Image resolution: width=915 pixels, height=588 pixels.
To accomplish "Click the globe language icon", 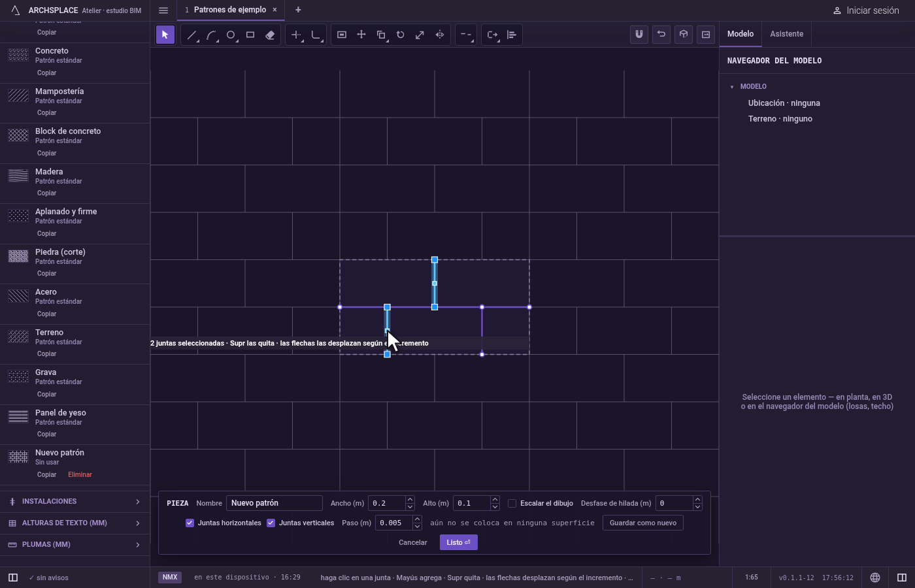I will click(875, 578).
